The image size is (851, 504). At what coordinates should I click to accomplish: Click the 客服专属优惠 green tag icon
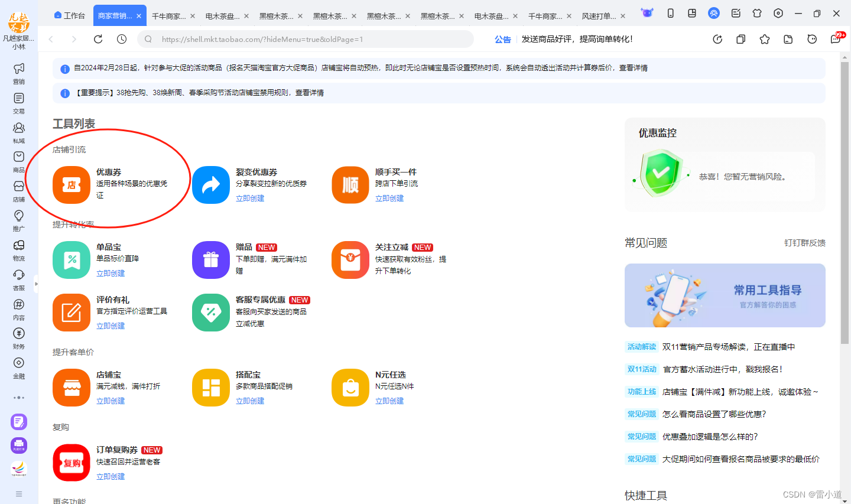point(211,313)
